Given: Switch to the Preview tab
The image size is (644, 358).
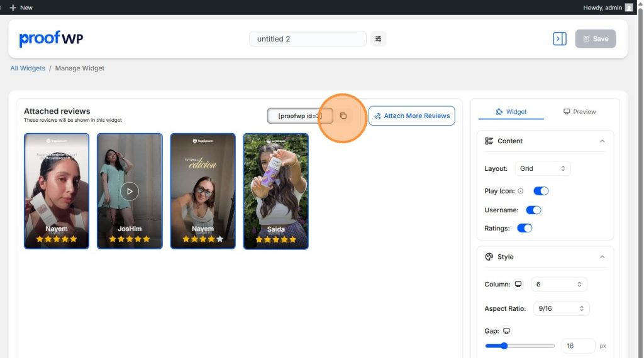Looking at the screenshot, I should point(579,112).
